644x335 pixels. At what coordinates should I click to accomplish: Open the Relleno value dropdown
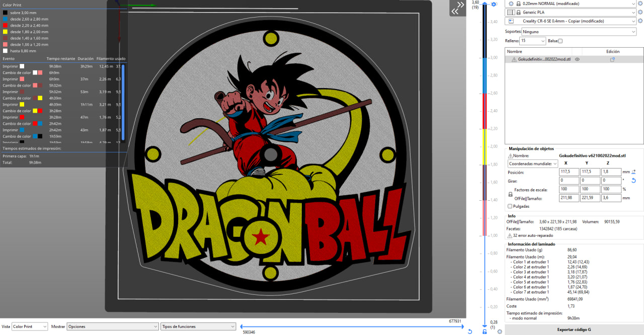pos(533,40)
